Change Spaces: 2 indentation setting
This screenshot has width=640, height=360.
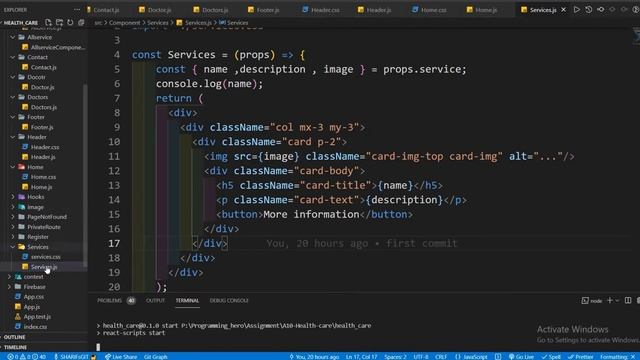pyautogui.click(x=395, y=357)
